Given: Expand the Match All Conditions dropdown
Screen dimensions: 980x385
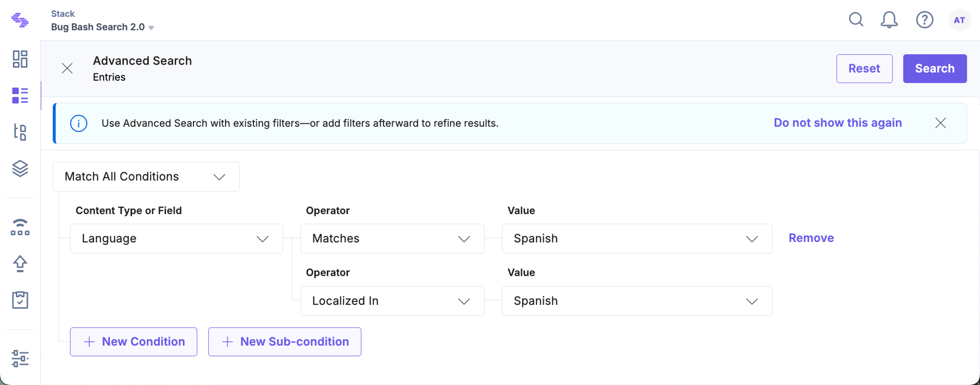Looking at the screenshot, I should [x=146, y=176].
